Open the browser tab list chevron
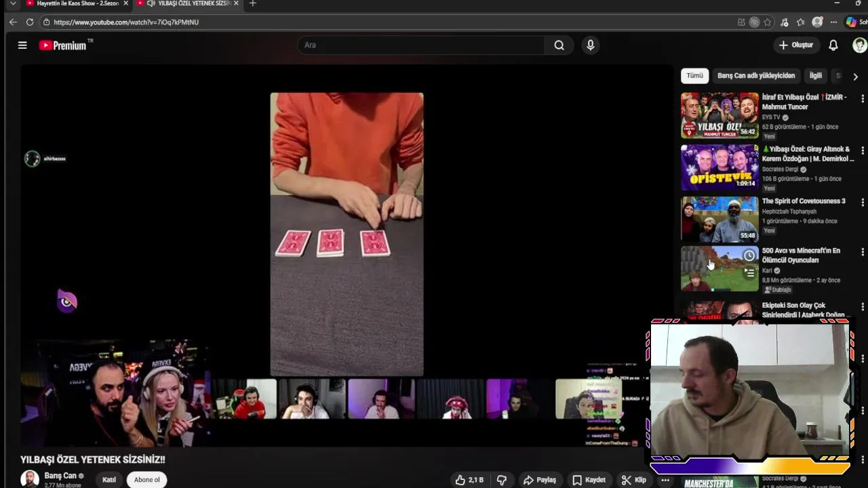 [x=12, y=3]
